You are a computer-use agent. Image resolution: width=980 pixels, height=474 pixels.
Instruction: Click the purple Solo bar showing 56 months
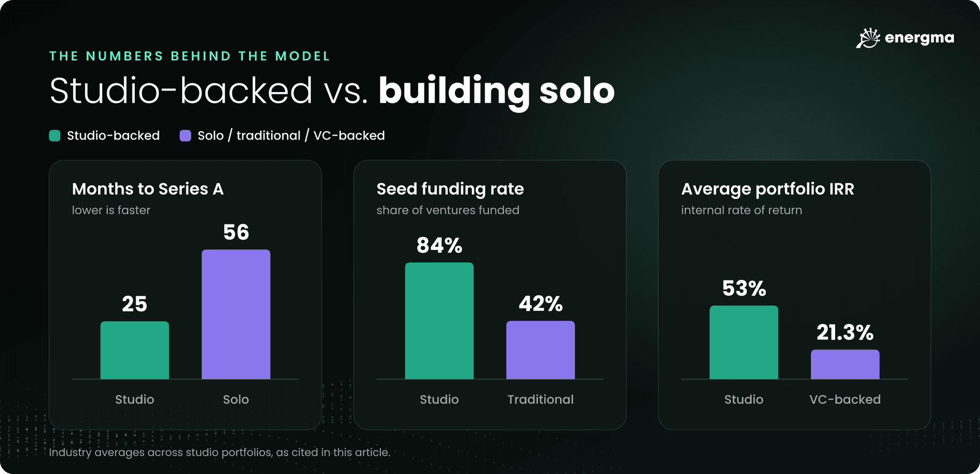point(236,314)
